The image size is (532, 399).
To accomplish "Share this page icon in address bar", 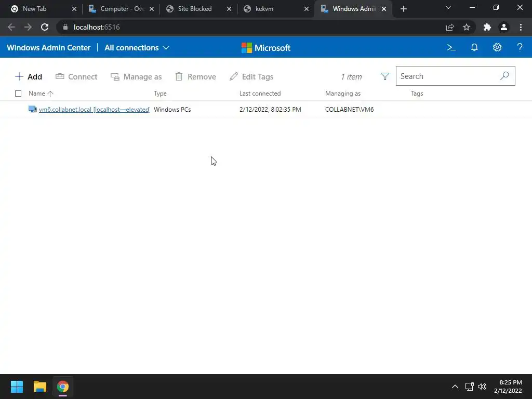I will point(450,27).
